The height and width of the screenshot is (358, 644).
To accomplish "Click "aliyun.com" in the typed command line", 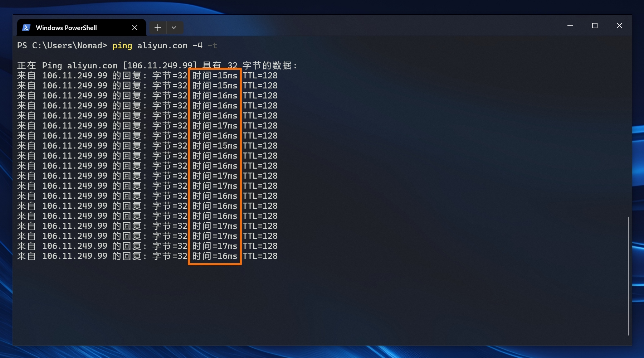I will click(162, 45).
